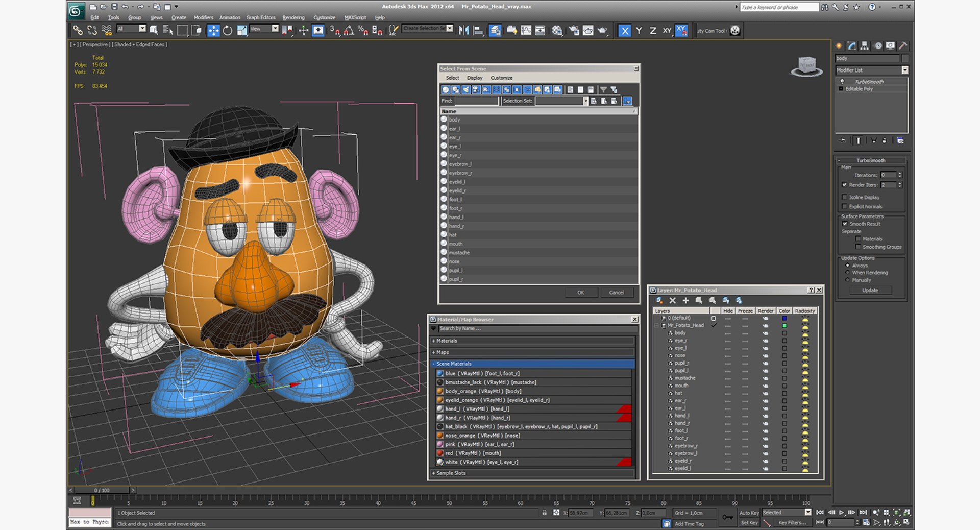Expand the Sample Slots rollout
This screenshot has height=530, width=980.
pyautogui.click(x=533, y=473)
